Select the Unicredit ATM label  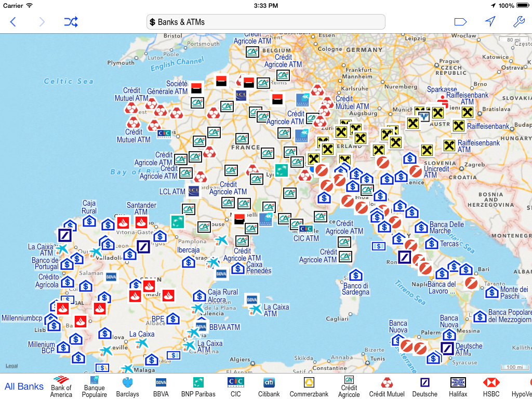[x=436, y=172]
